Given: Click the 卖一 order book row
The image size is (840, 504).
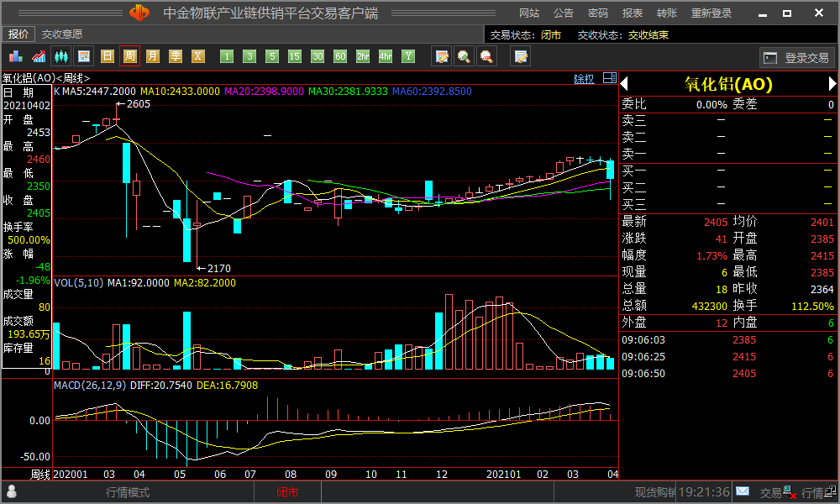Looking at the screenshot, I should coord(728,154).
